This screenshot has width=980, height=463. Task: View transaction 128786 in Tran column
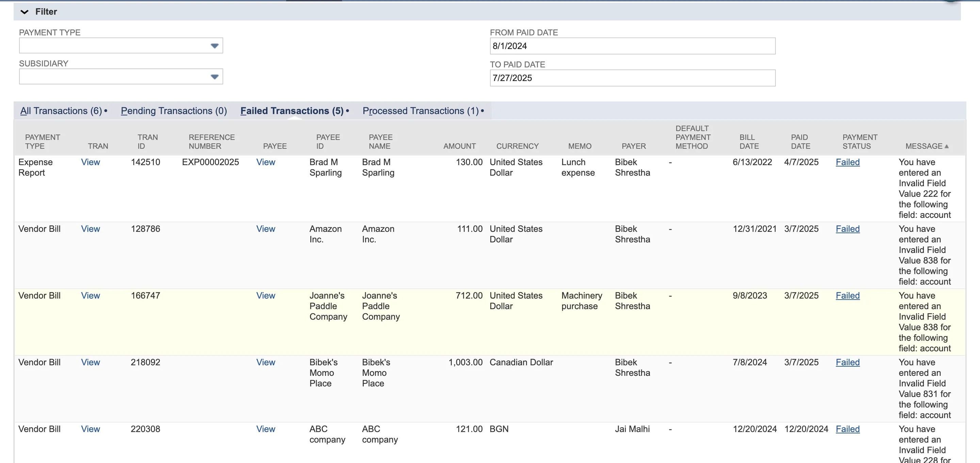(x=91, y=229)
